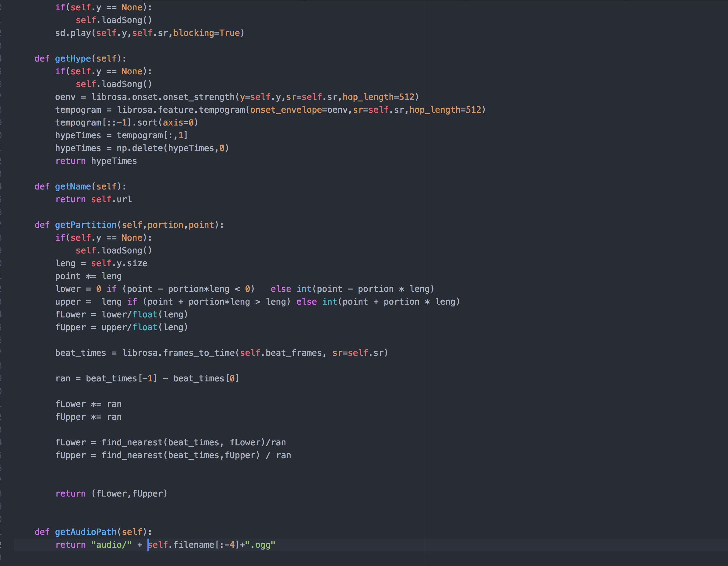Click np.delete in hypeTimes line
This screenshot has width=728, height=566.
click(139, 148)
